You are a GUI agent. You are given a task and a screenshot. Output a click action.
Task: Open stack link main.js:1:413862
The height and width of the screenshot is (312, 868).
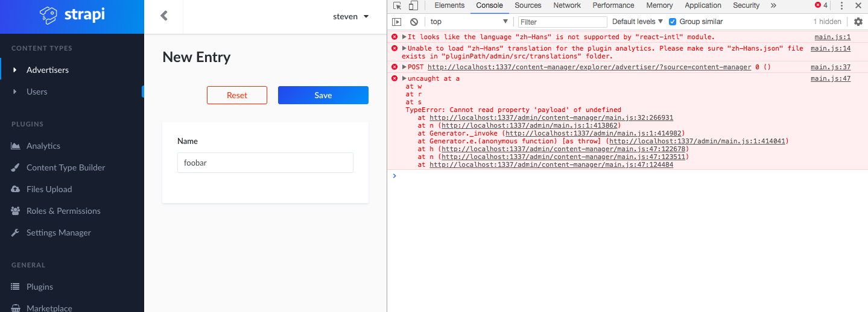530,125
